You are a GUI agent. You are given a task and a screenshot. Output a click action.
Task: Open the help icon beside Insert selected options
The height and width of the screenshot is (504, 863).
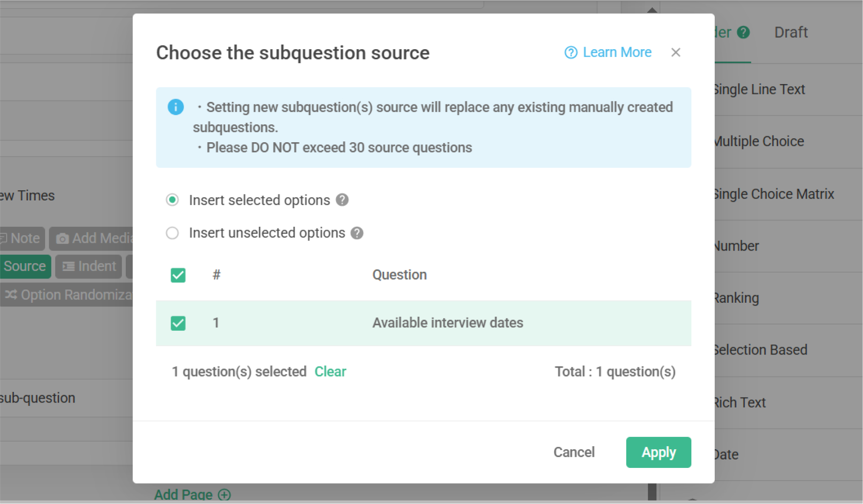pos(342,200)
